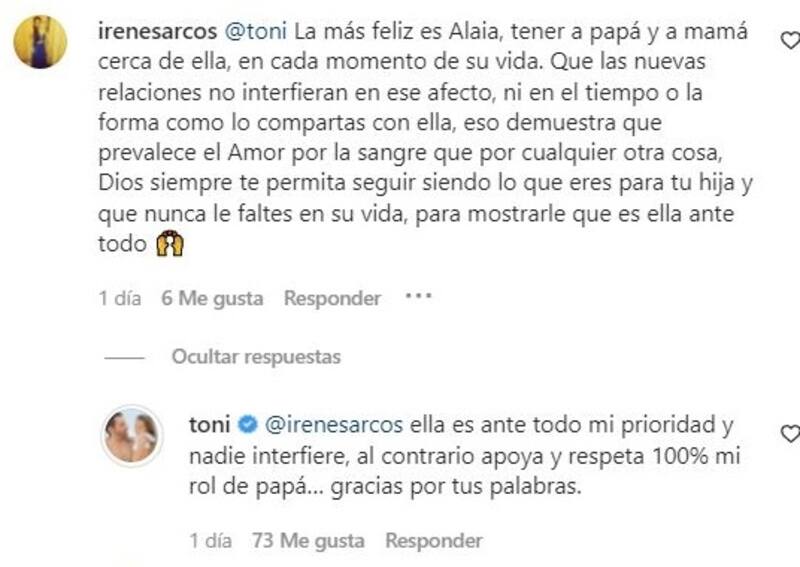The image size is (800, 567).
Task: Click the @irenesarcos mention in toni's reply
Action: (334, 425)
